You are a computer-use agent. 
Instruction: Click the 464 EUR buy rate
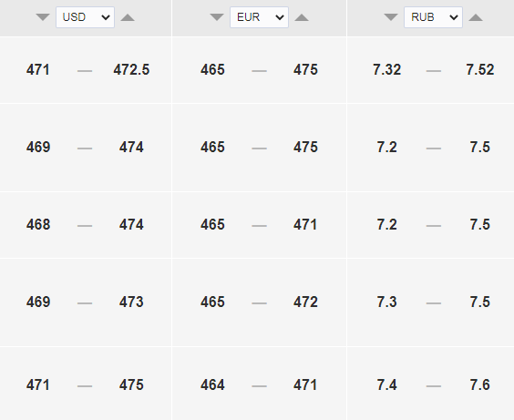tap(212, 385)
